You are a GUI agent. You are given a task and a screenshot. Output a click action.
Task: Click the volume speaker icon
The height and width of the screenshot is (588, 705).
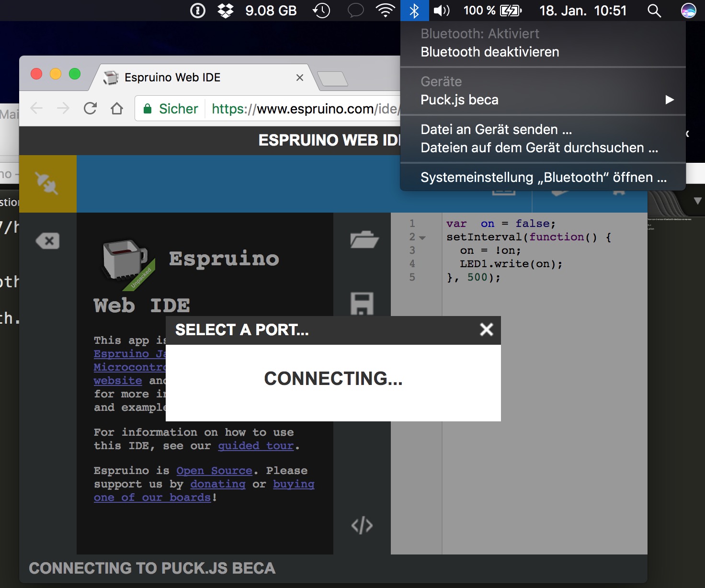[442, 11]
